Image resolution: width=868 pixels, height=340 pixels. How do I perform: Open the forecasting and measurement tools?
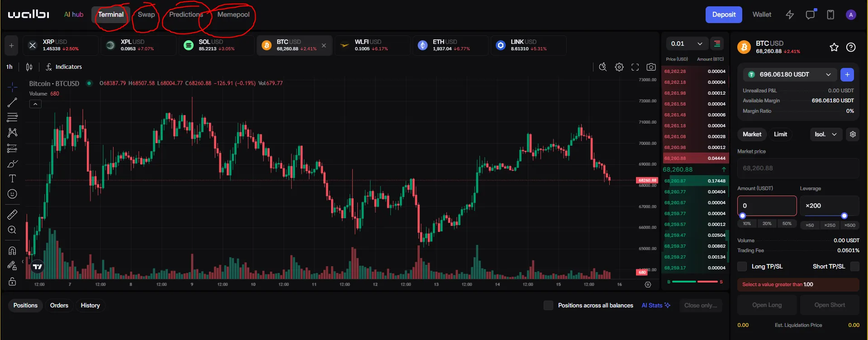[12, 148]
